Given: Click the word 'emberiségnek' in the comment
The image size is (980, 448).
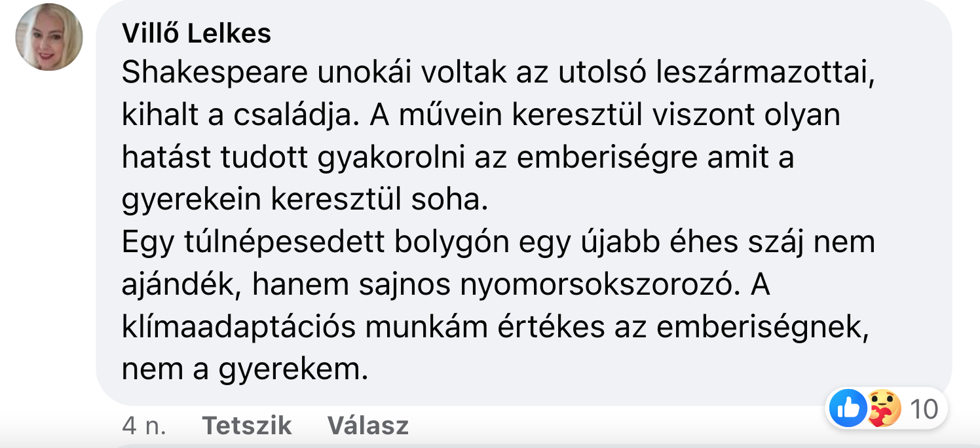Looking at the screenshot, I should pyautogui.click(x=763, y=327).
